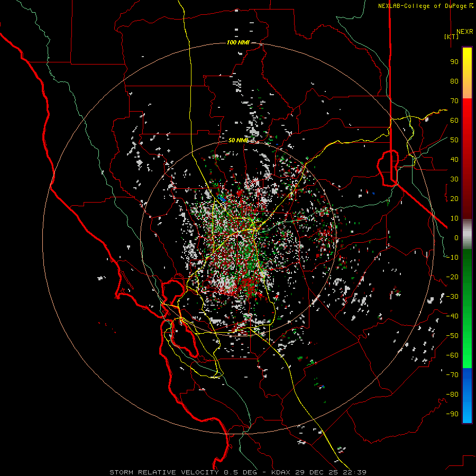Select the 0 value on velocity scale
The width and height of the screenshot is (476, 476).
click(x=456, y=238)
